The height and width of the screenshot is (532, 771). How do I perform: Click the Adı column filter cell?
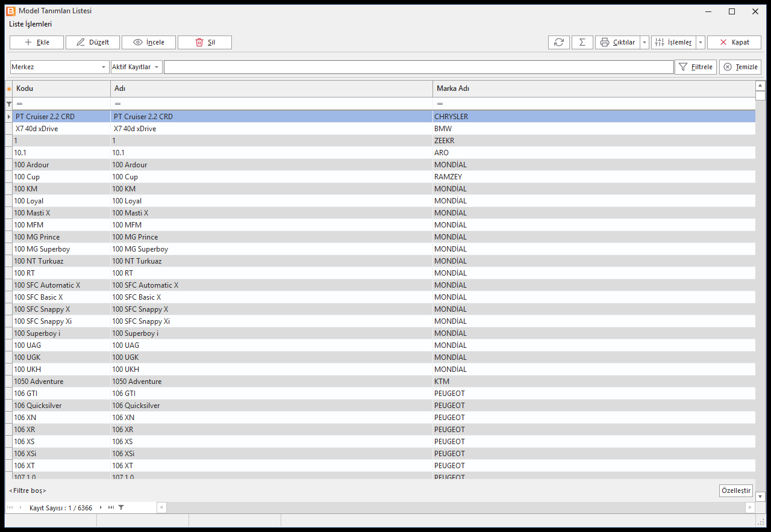[x=272, y=104]
